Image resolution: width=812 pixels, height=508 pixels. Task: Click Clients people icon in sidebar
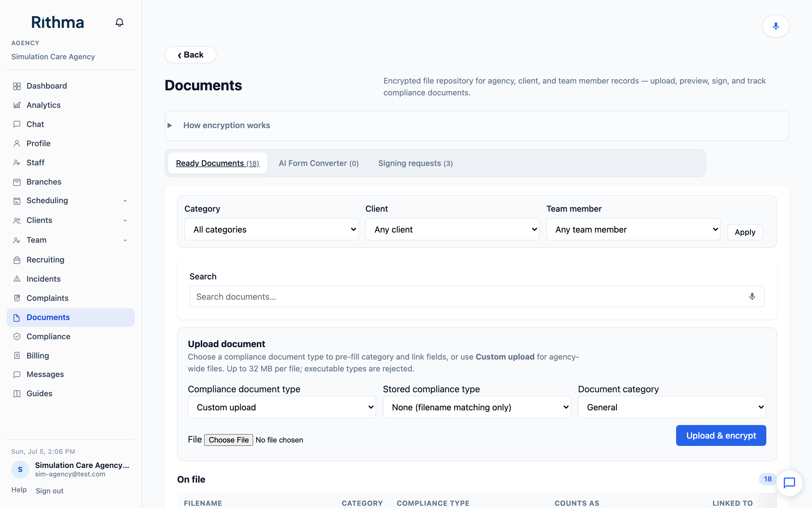click(x=17, y=221)
